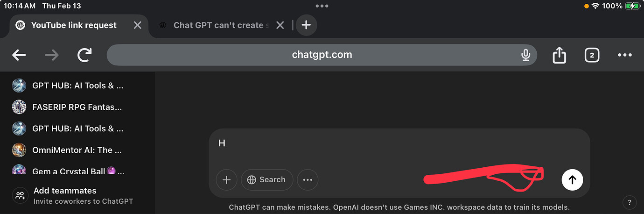Open the message tools ellipsis menu
Image resolution: width=644 pixels, height=214 pixels.
[308, 180]
